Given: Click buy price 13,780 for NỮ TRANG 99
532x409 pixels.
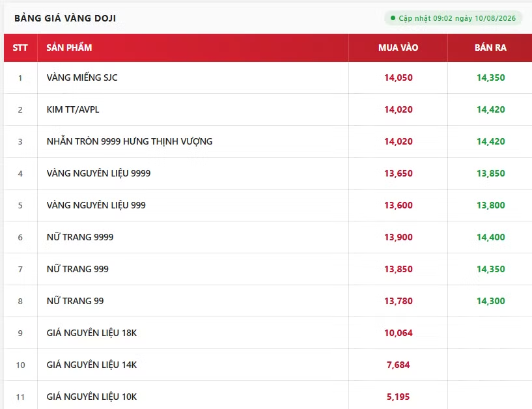Looking at the screenshot, I should tap(399, 301).
